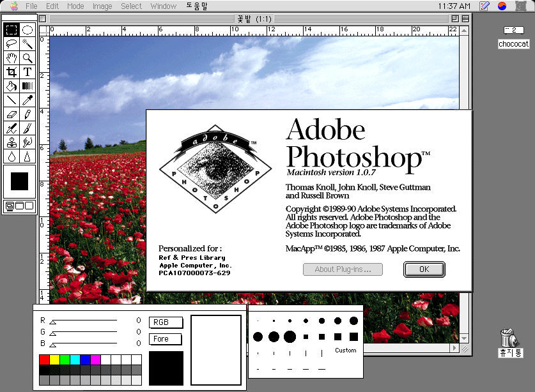
Task: Choose the Lasso tool
Action: point(12,43)
